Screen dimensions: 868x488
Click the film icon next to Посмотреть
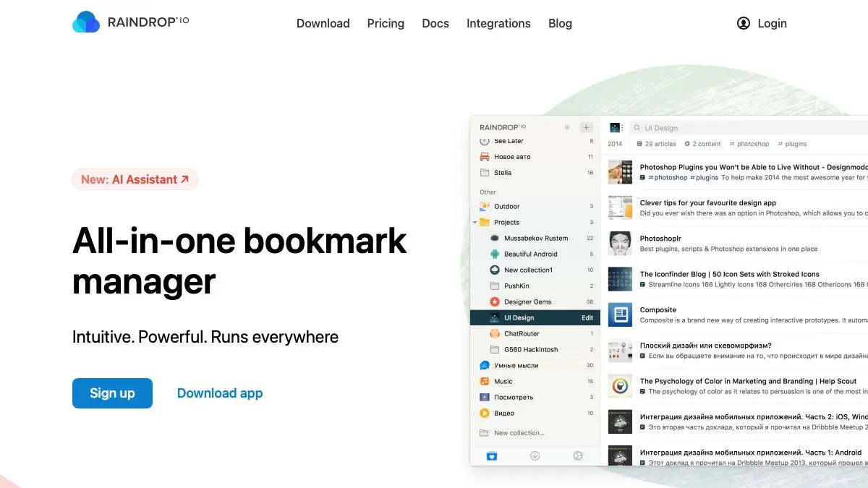point(485,398)
